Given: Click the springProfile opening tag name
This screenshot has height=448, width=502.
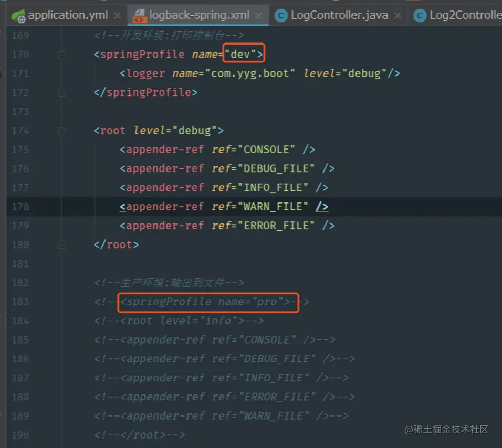Looking at the screenshot, I should coord(142,55).
